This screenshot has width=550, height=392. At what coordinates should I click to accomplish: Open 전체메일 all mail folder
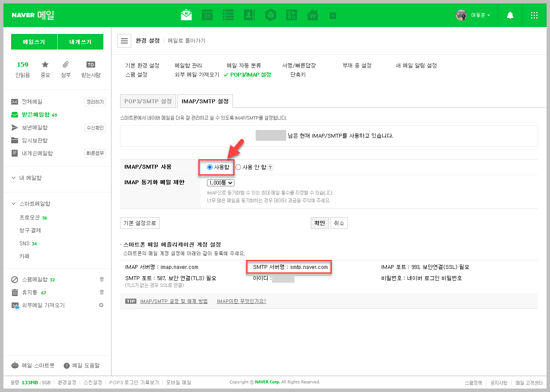click(32, 102)
